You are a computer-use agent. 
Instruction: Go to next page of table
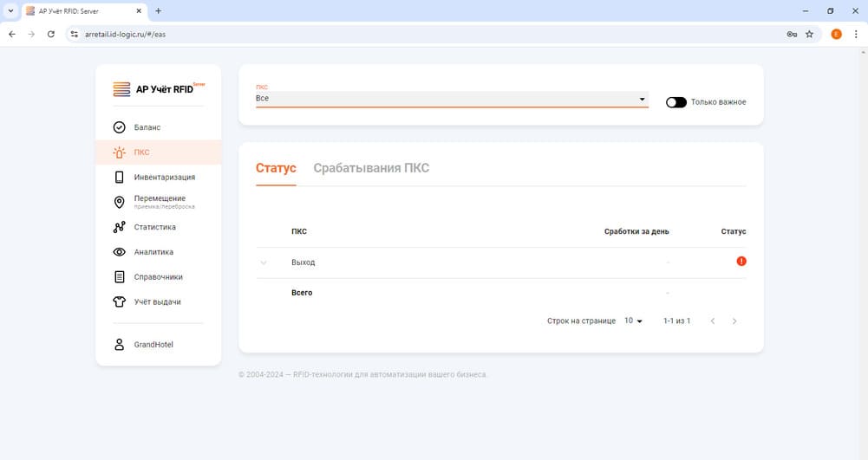tap(734, 321)
